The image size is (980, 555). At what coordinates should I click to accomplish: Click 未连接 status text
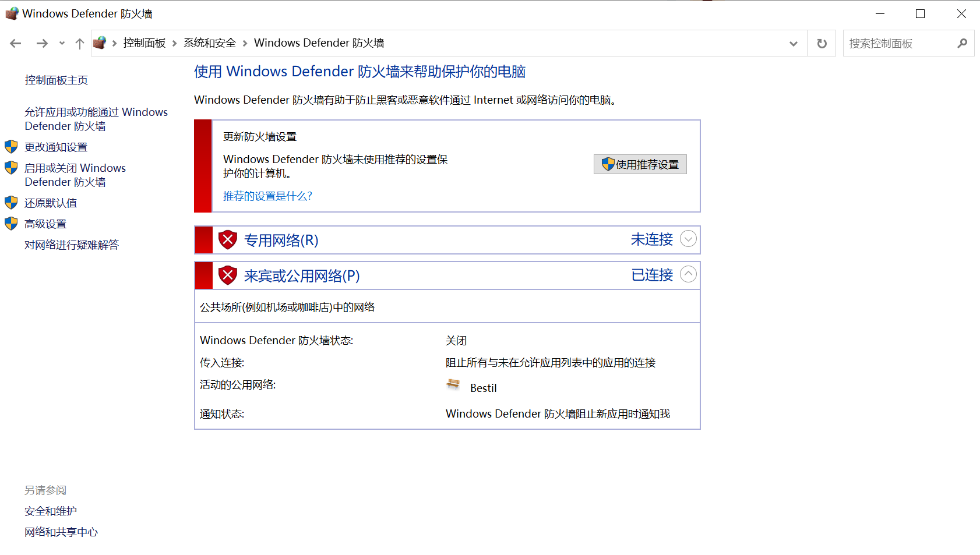pos(652,239)
